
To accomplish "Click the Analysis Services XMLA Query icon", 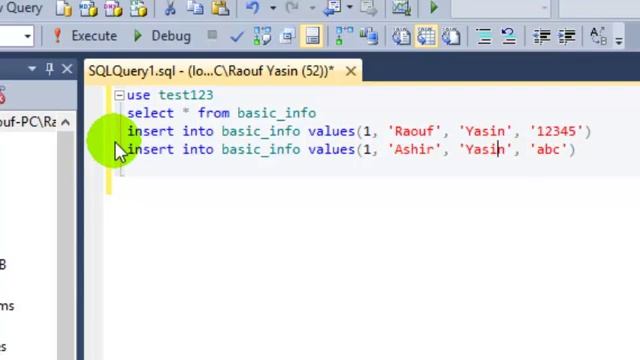I will pos(138,8).
